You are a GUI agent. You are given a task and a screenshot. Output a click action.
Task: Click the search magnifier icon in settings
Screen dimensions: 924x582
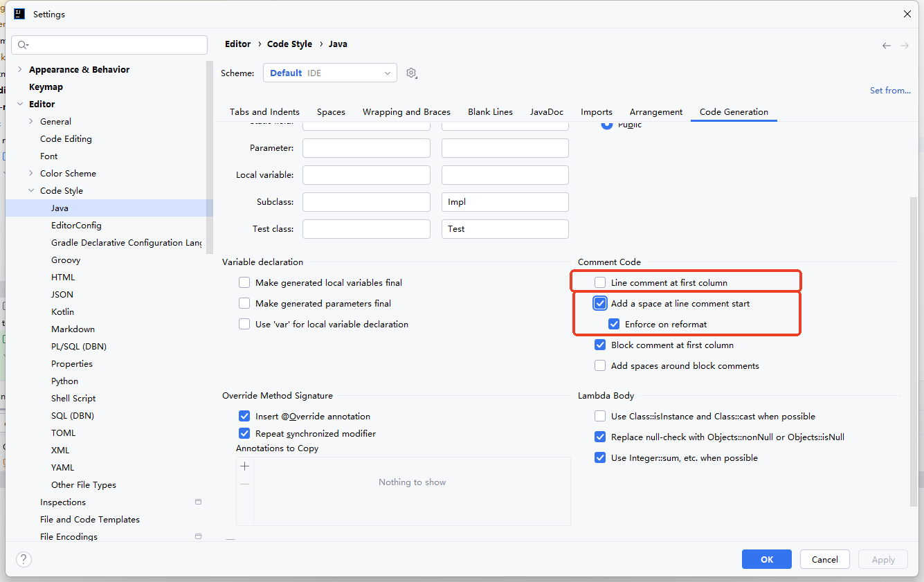click(x=23, y=45)
